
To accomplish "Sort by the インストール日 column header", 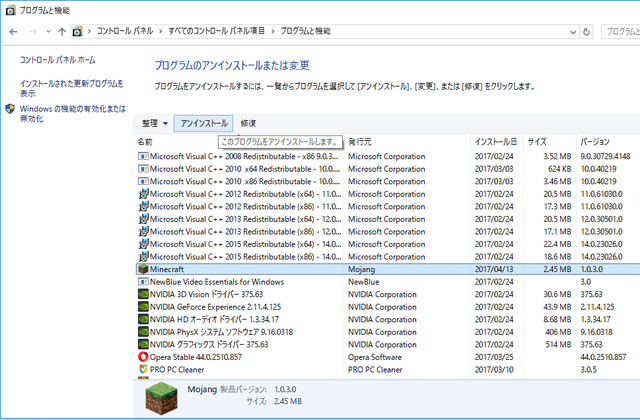I will [x=496, y=142].
